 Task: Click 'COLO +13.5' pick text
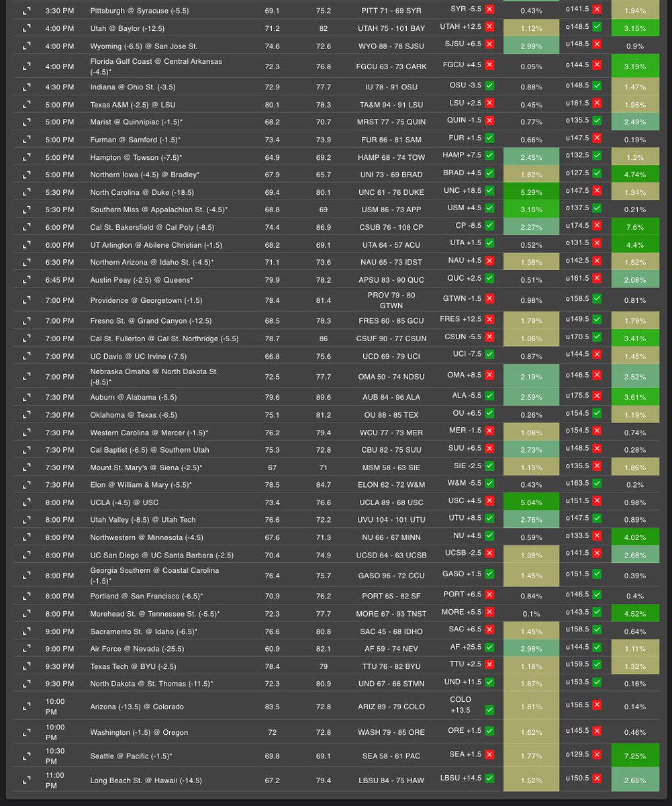click(x=462, y=704)
